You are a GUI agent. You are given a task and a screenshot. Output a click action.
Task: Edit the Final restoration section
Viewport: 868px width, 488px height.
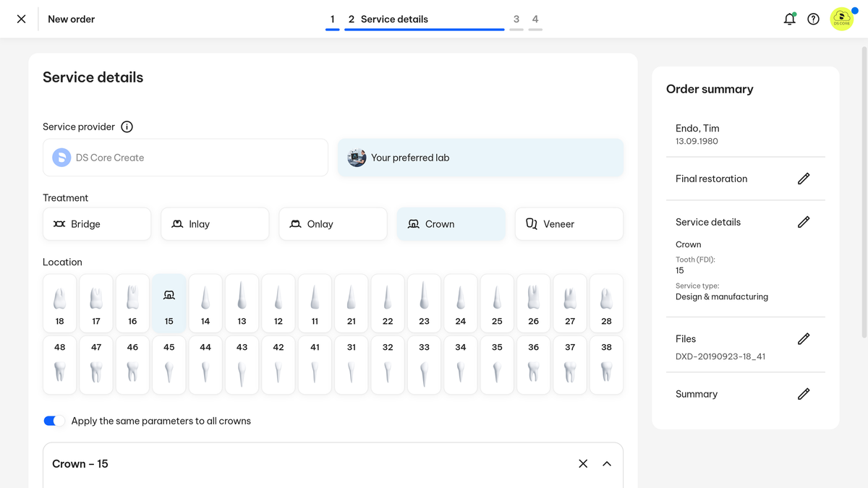click(803, 179)
